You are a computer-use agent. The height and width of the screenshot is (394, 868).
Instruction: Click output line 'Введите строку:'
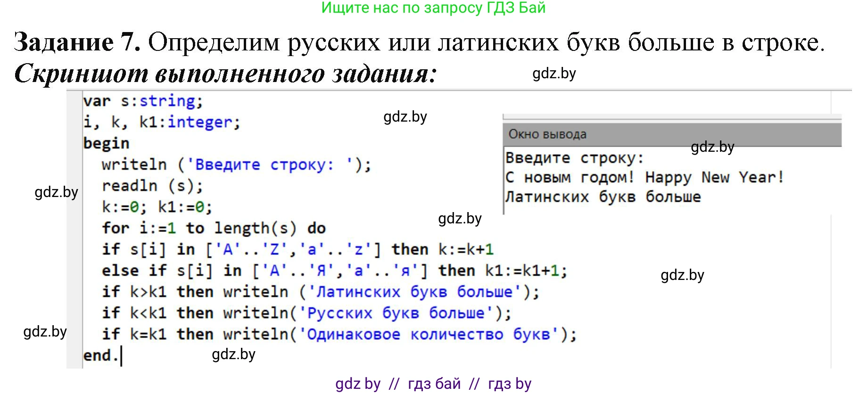[x=574, y=158]
